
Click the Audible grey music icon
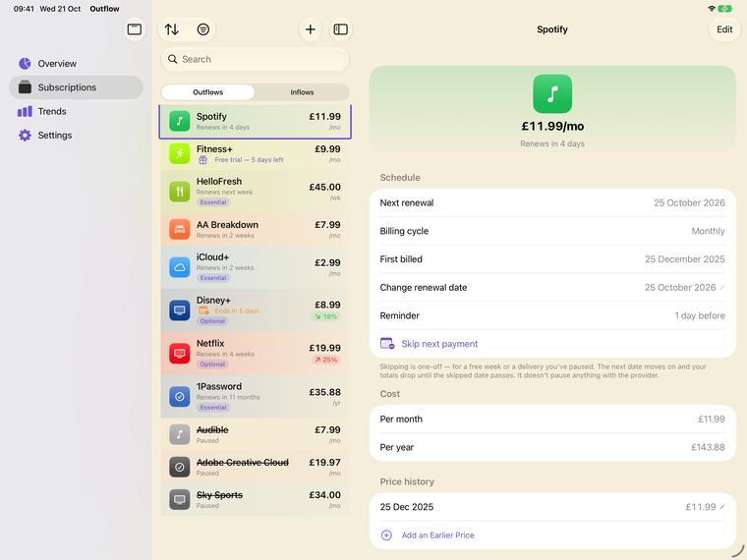tap(180, 435)
